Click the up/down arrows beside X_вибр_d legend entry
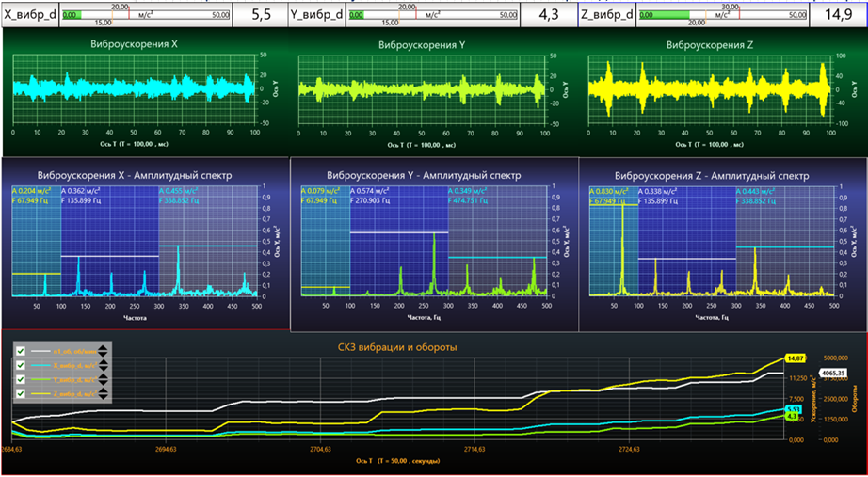Viewport: 868px width, 477px height. (104, 365)
